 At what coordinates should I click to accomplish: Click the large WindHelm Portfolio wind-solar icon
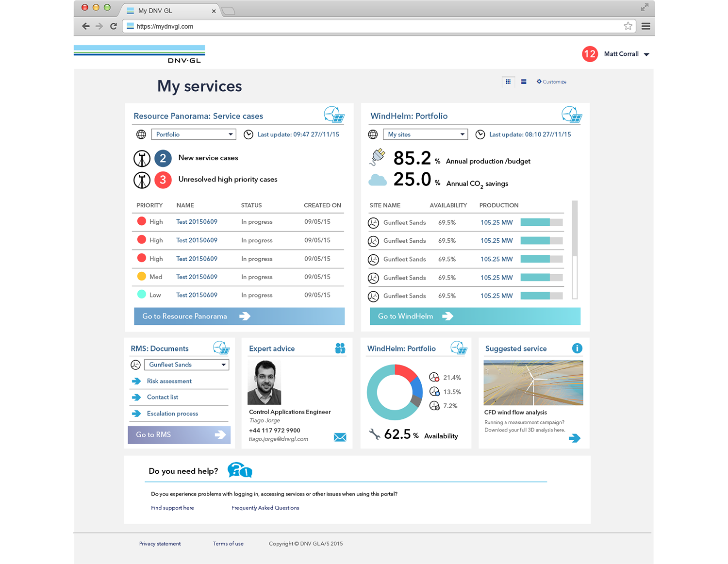click(572, 115)
